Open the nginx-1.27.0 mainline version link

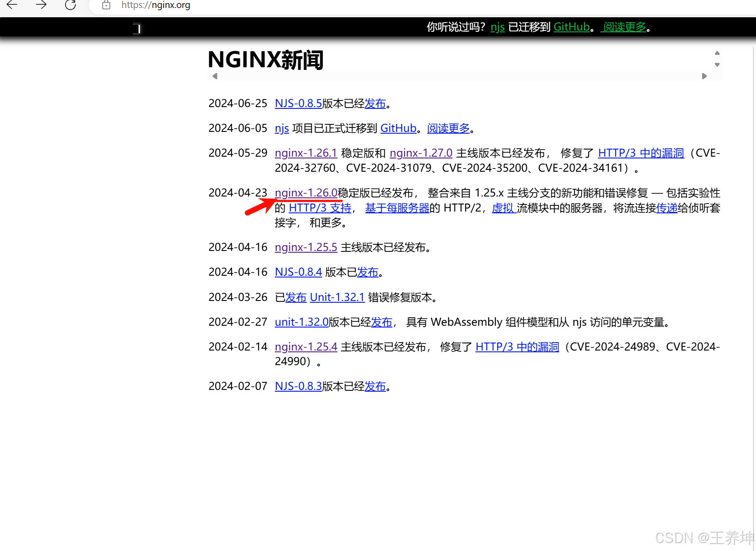421,153
